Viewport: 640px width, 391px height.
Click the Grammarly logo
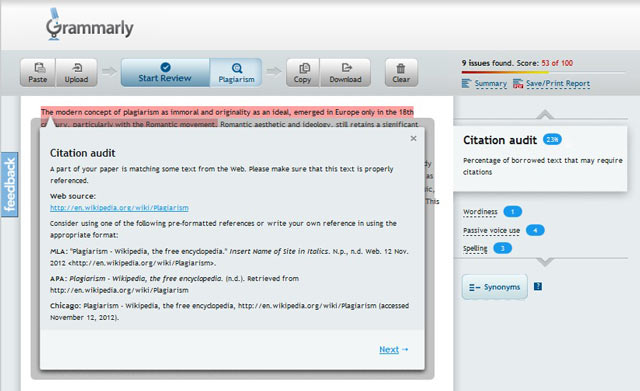[x=90, y=25]
